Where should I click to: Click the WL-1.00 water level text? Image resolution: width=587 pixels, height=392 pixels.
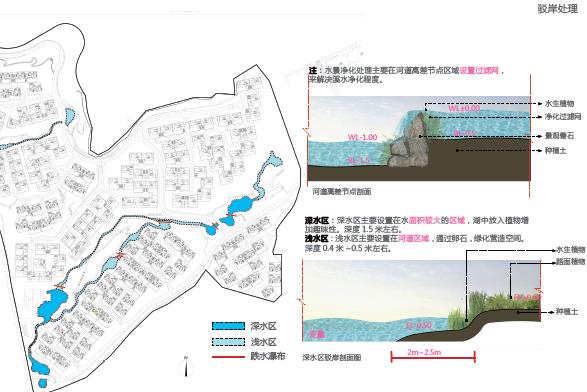[x=362, y=137]
